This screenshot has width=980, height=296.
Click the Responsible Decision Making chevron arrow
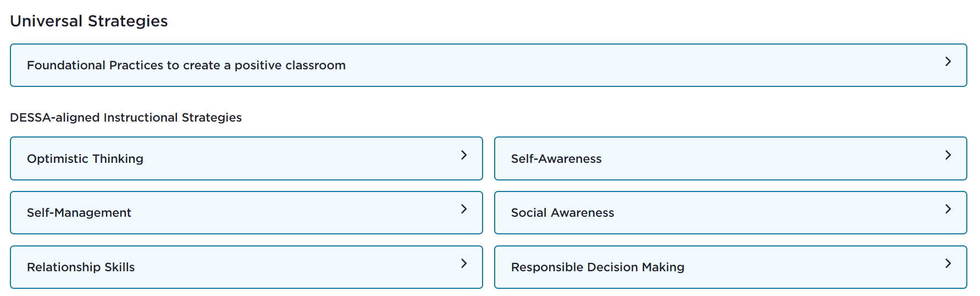click(x=948, y=264)
